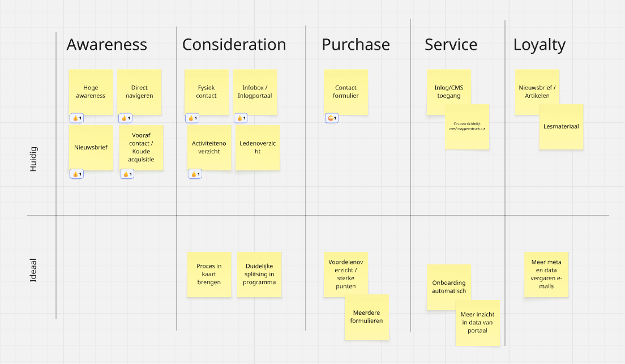Select the Ledenoverzicht sticky note
Screen dimensions: 625x364
coord(258,148)
